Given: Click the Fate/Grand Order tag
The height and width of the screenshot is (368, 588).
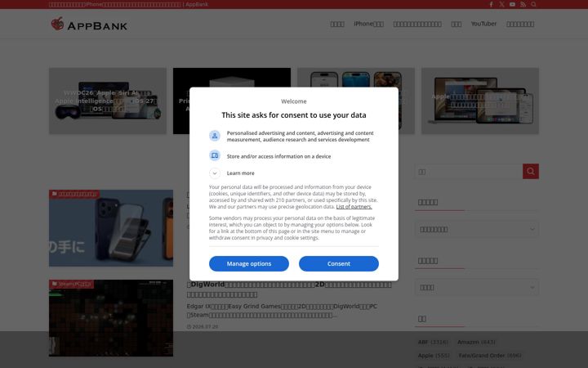Looking at the screenshot, I should [490, 355].
